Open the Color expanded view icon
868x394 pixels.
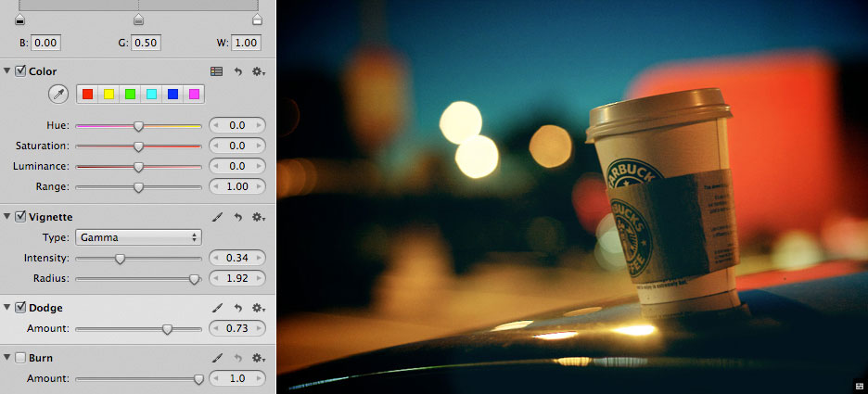(216, 71)
